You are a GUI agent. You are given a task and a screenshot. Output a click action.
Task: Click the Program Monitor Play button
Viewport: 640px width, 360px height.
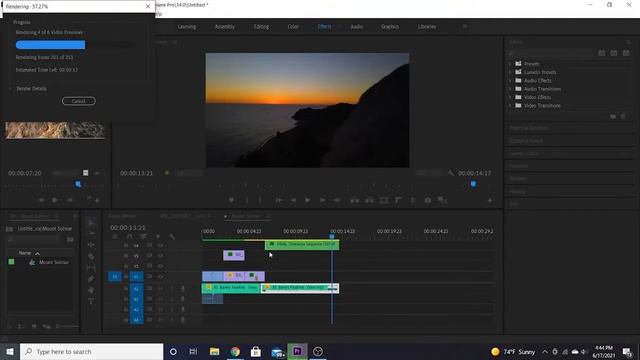(308, 200)
